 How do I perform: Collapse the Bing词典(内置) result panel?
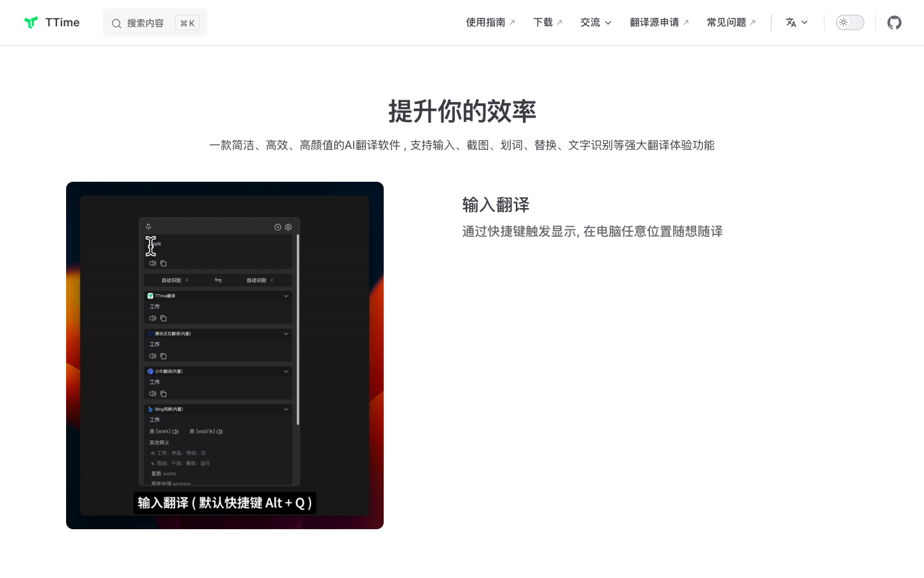pyautogui.click(x=286, y=409)
